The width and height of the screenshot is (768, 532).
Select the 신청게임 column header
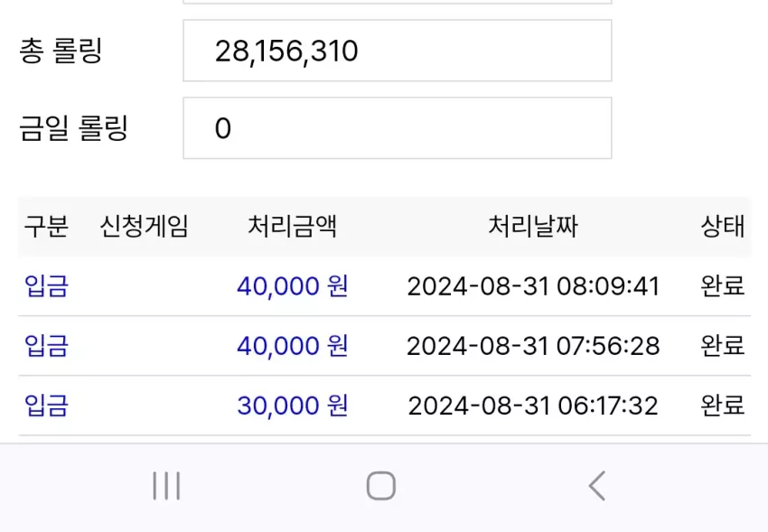click(144, 226)
